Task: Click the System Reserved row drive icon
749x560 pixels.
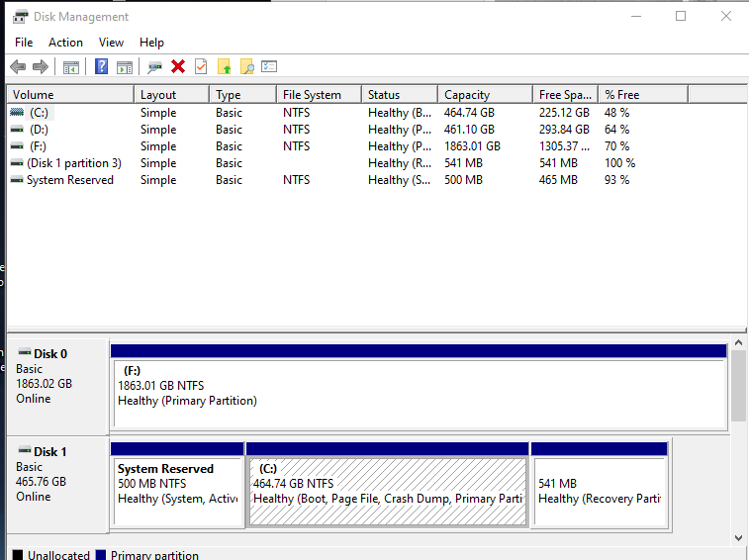Action: [17, 180]
